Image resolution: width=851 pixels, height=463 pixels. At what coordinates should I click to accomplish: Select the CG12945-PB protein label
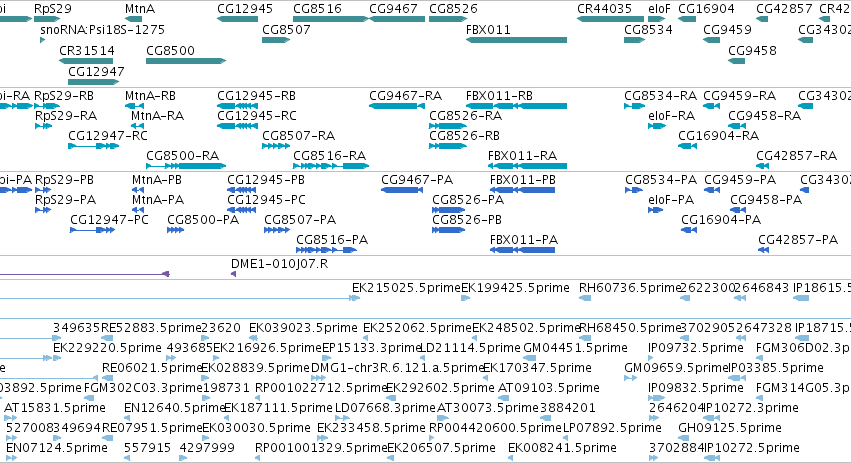pyautogui.click(x=266, y=180)
